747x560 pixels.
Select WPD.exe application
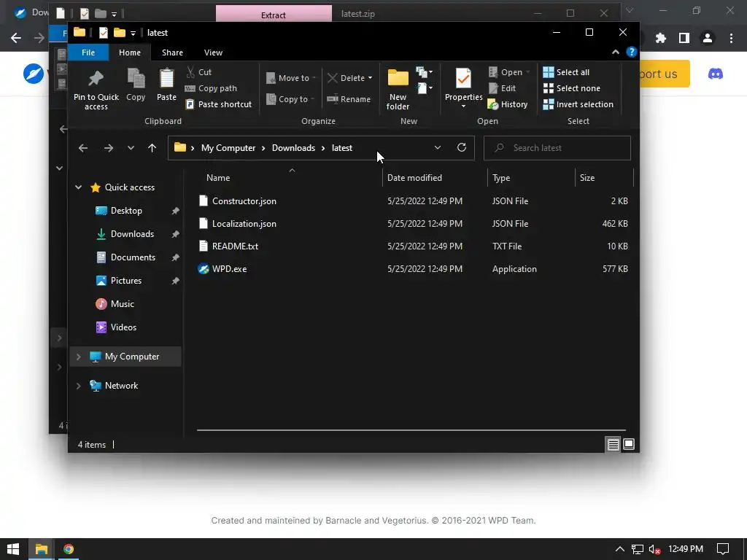tap(229, 269)
